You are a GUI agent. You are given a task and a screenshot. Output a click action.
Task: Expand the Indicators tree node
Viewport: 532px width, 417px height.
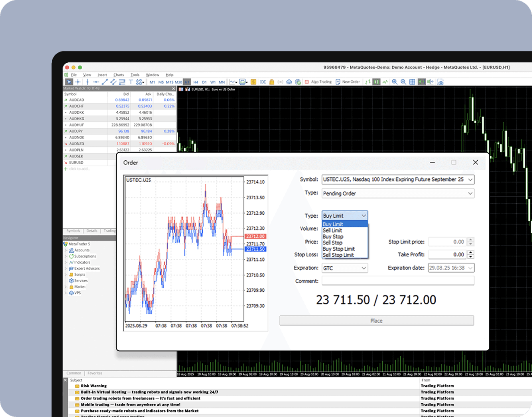[x=66, y=262]
